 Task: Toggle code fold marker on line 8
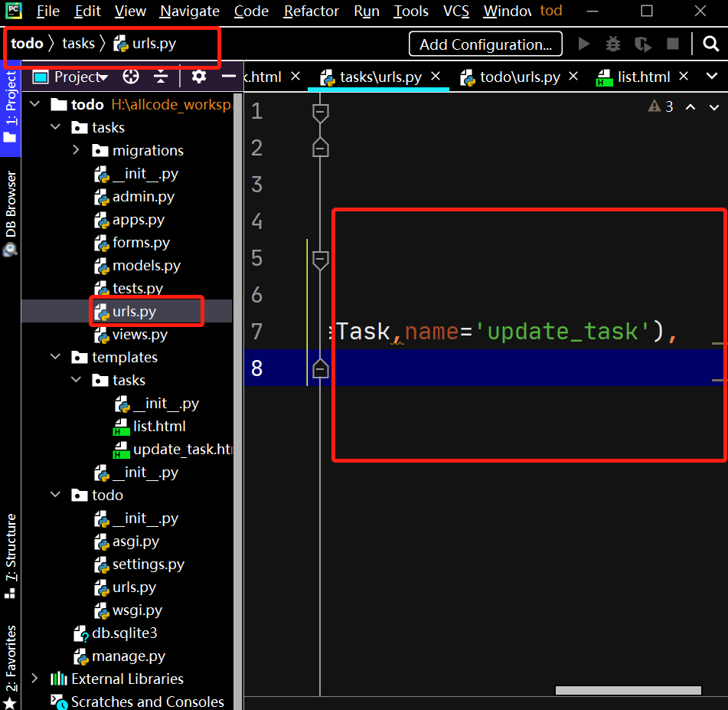point(320,368)
